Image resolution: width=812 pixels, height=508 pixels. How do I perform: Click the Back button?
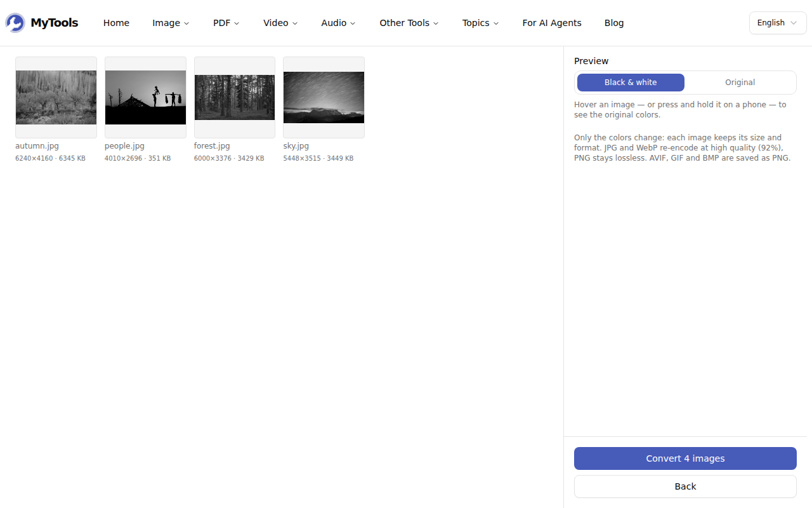(685, 486)
